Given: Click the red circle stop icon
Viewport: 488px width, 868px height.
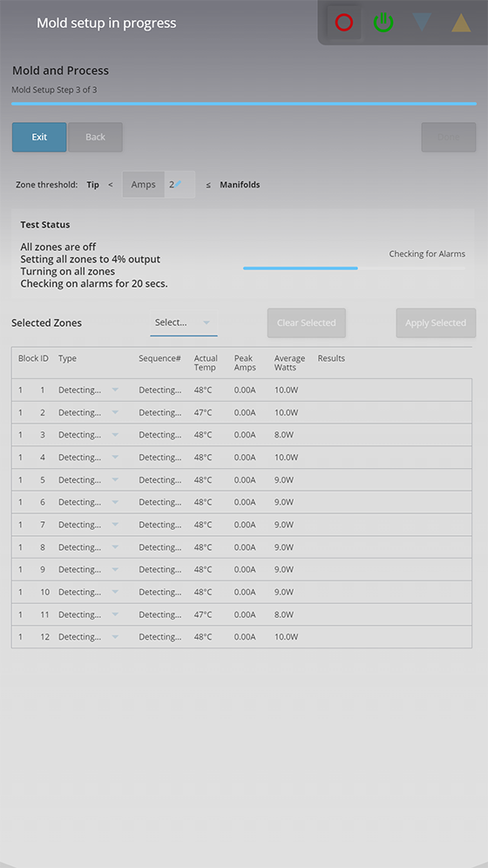Looking at the screenshot, I should [x=343, y=23].
